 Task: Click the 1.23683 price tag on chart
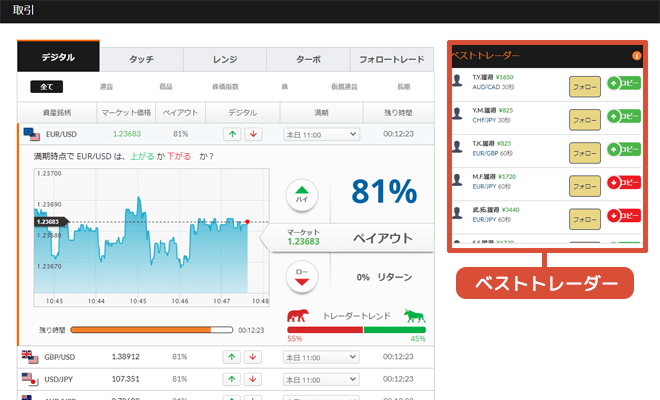(51, 221)
